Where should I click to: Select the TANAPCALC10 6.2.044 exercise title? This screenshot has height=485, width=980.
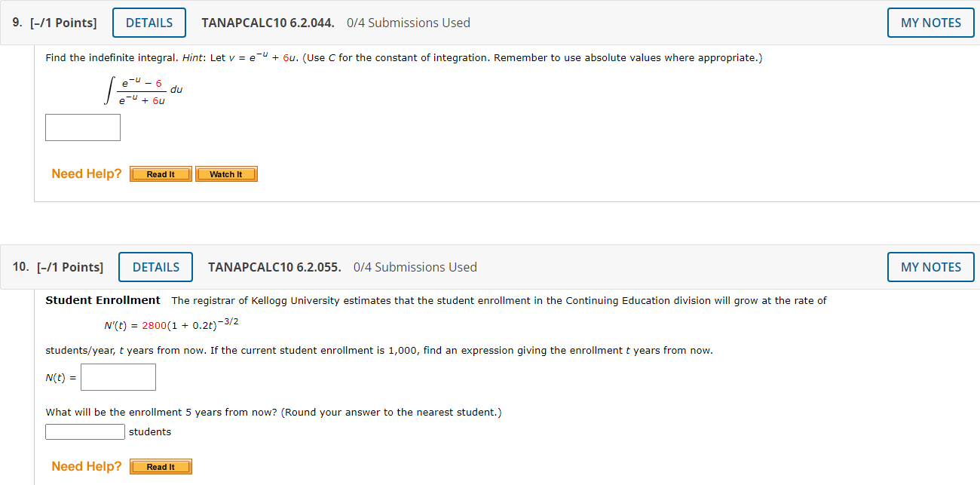268,23
